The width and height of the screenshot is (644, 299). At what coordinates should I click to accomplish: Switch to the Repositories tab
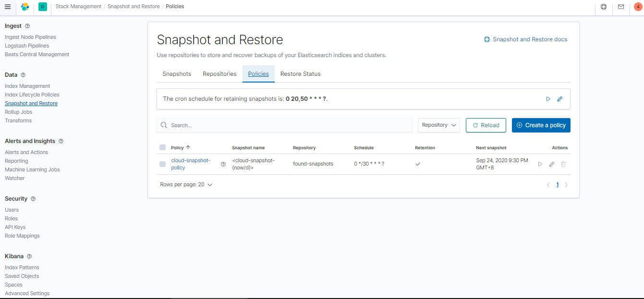coord(219,73)
